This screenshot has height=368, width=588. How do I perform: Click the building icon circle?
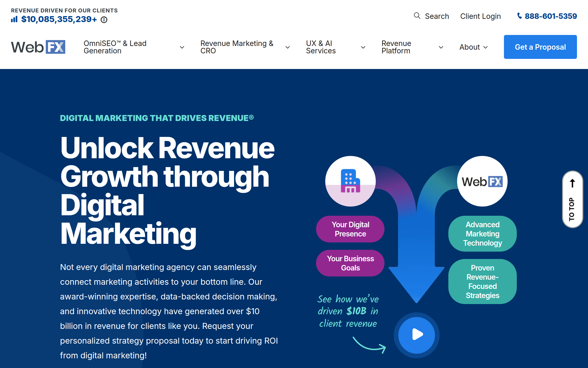350,181
